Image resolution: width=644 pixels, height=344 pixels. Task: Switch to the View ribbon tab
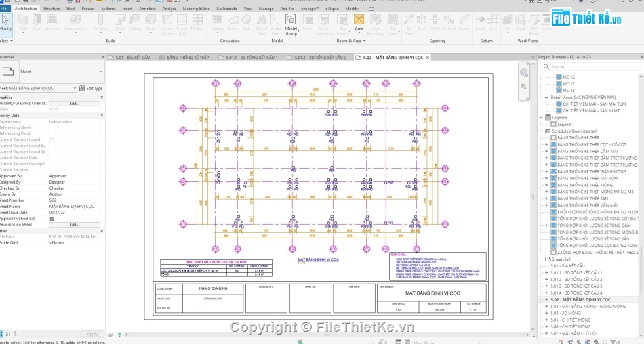(x=247, y=9)
